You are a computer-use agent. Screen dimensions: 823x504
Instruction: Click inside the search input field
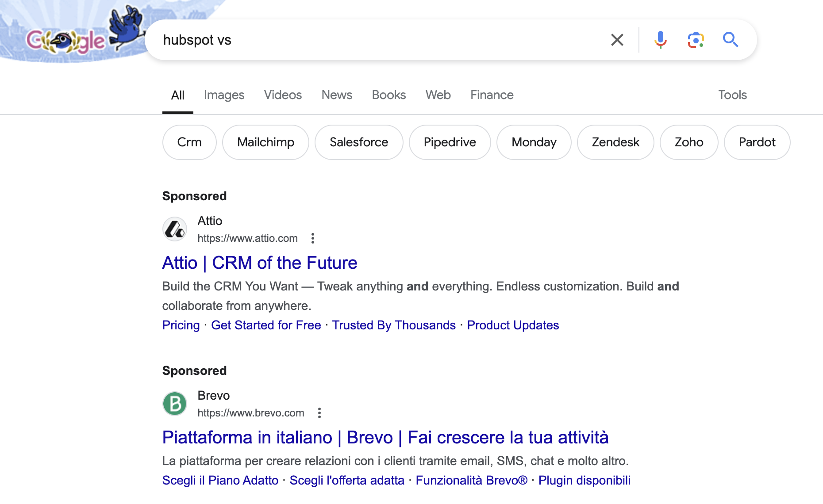click(354, 40)
